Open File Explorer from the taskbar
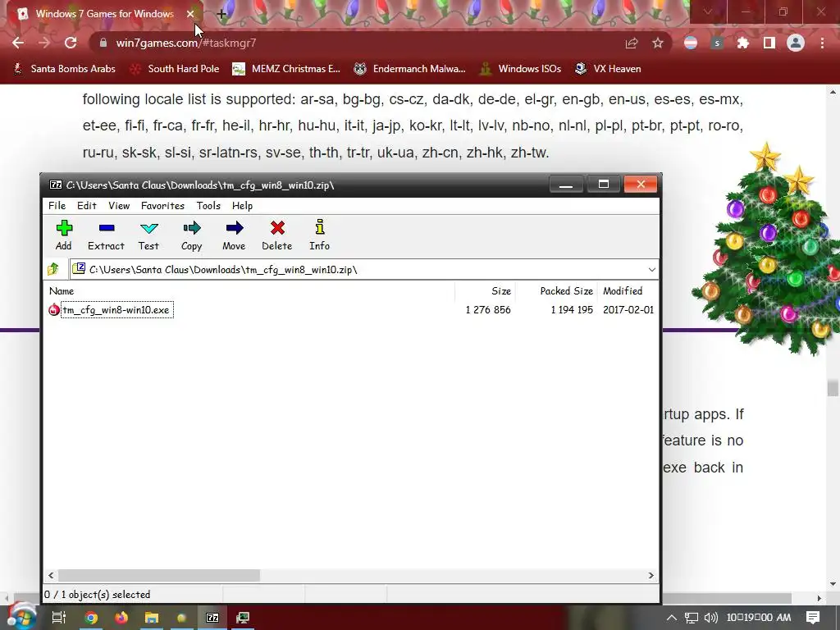Image resolution: width=840 pixels, height=630 pixels. [x=152, y=618]
